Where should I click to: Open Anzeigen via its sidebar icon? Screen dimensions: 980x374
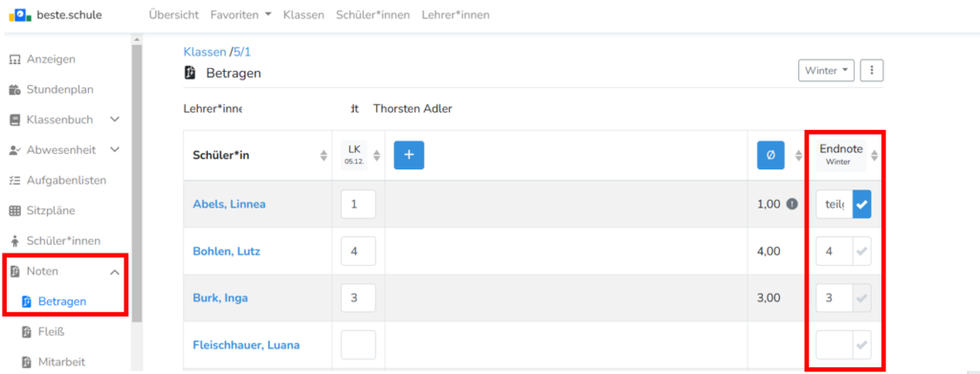[x=14, y=59]
